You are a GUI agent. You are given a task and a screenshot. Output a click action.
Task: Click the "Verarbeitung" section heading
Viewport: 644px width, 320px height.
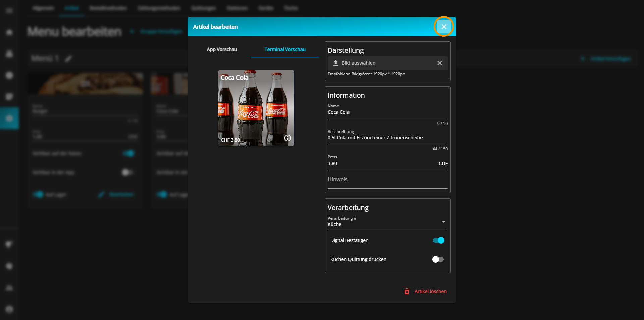(x=348, y=208)
